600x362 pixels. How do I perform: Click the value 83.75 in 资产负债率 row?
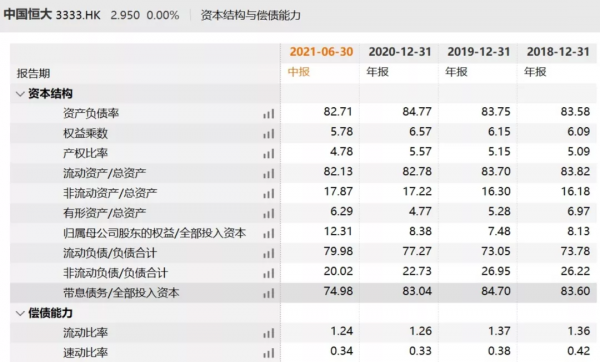pyautogui.click(x=496, y=111)
